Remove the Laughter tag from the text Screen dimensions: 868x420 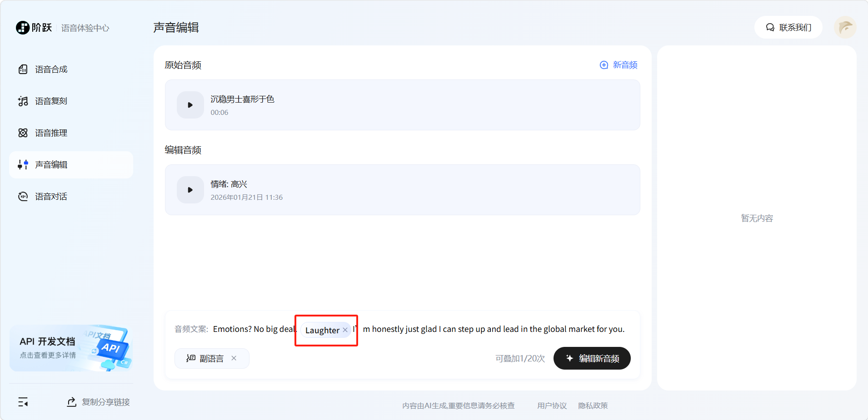coord(345,330)
